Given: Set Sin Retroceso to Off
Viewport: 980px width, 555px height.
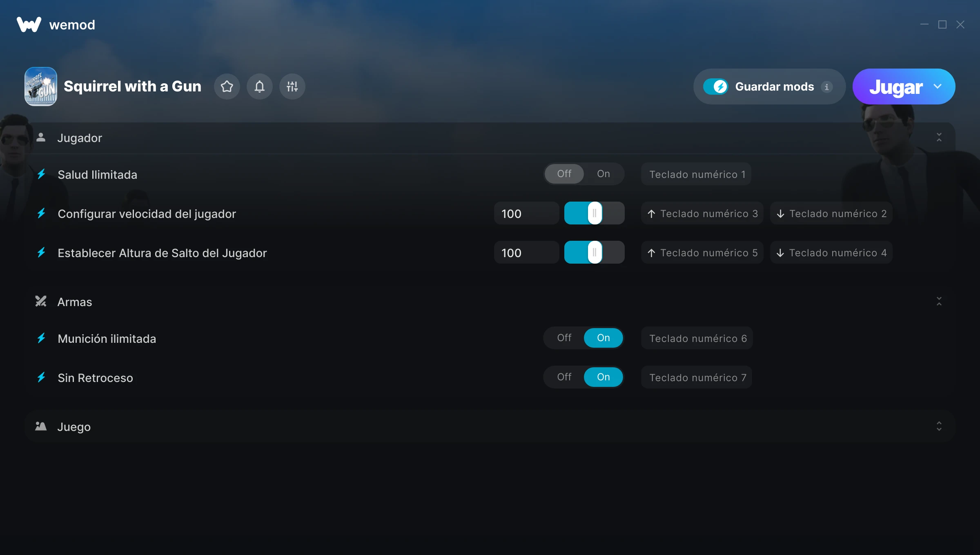Looking at the screenshot, I should [564, 377].
